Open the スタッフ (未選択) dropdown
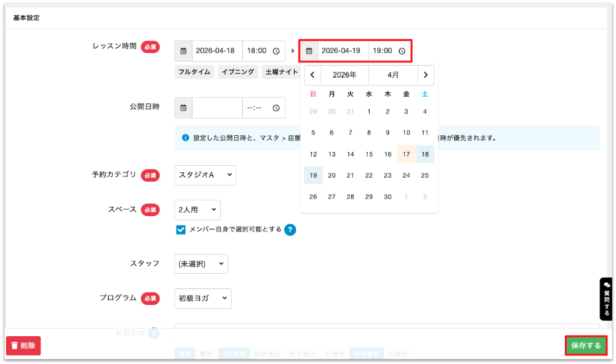Screen dimensions: 616x364 (x=201, y=264)
